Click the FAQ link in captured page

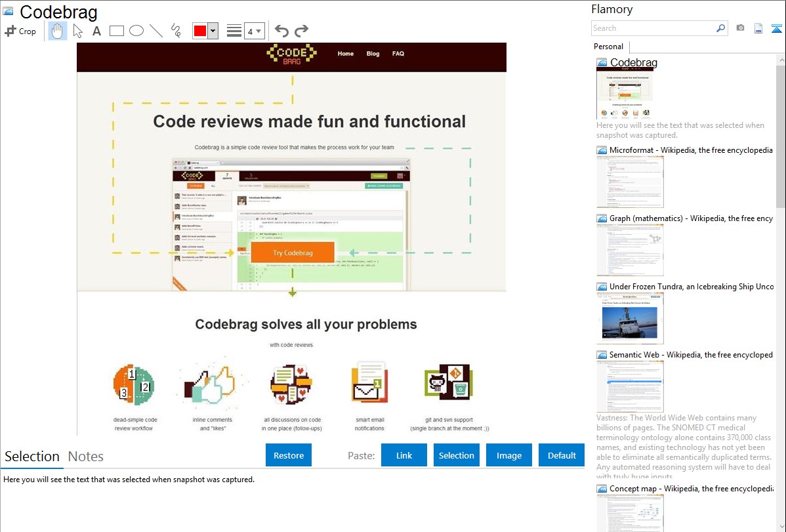(398, 54)
